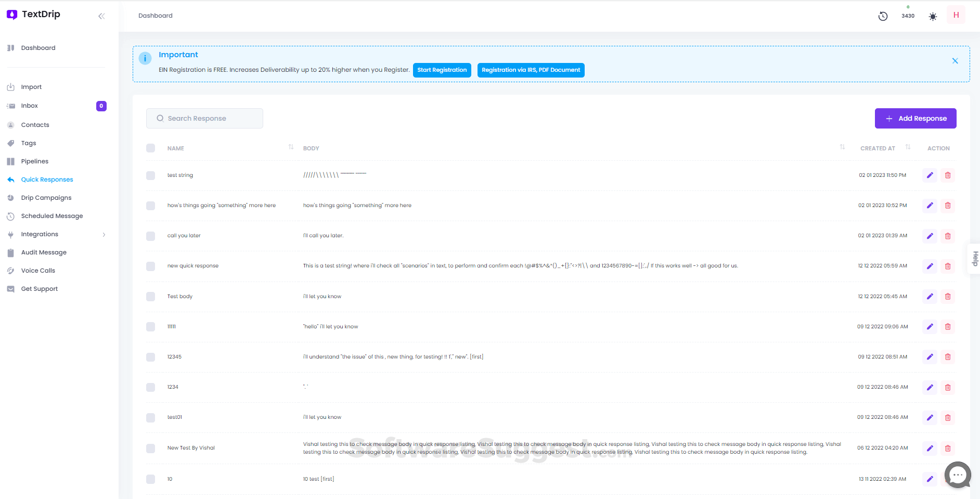Select the Drip Campaigns megaphone icon
The image size is (980, 499).
pos(11,197)
